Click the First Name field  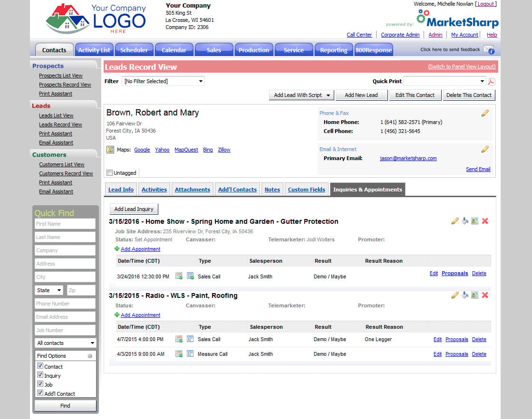click(65, 224)
